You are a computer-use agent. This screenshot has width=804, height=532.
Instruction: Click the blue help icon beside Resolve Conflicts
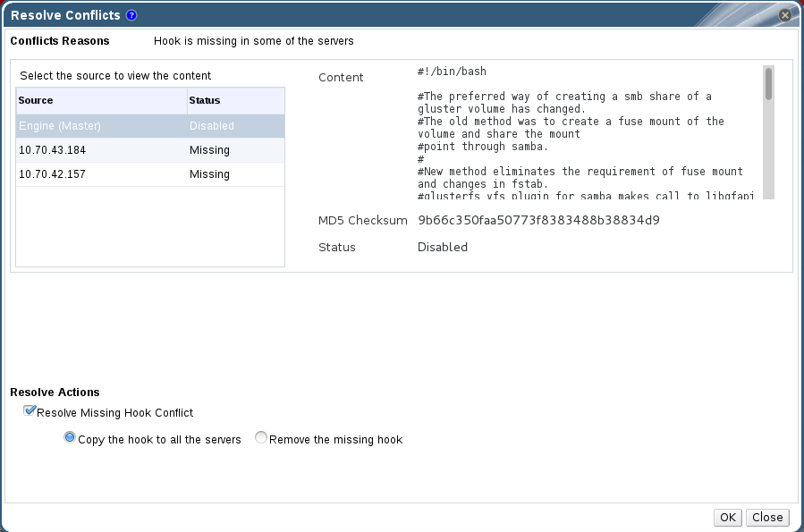coord(131,15)
